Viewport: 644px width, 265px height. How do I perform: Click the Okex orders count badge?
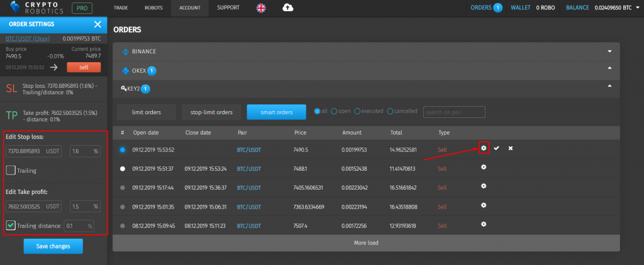(151, 71)
